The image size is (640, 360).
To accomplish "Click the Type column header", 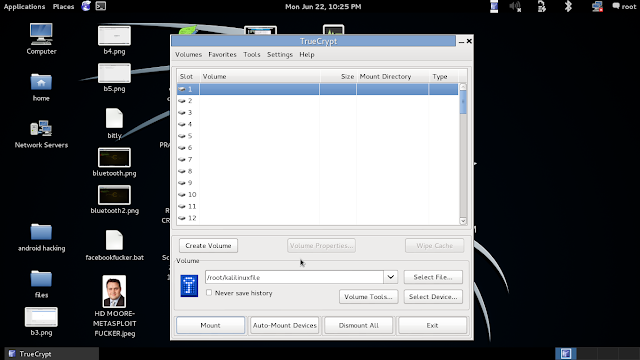I will pos(443,76).
